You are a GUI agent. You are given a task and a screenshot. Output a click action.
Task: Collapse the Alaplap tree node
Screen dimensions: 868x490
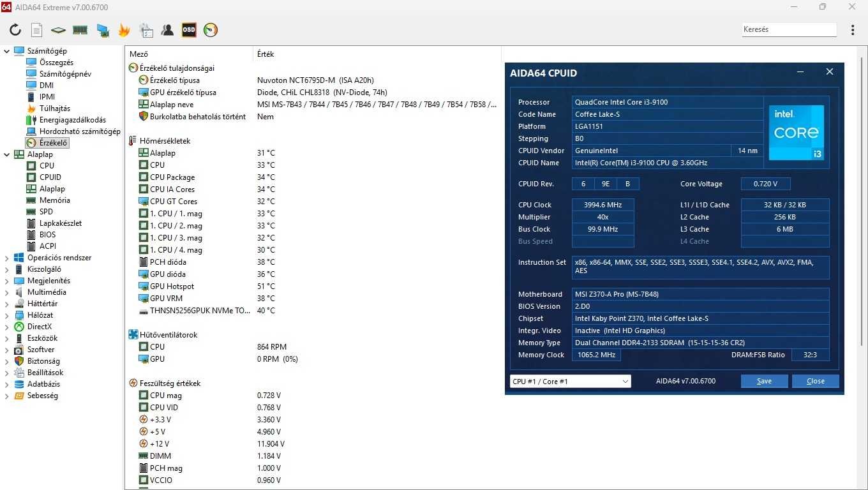coord(7,154)
